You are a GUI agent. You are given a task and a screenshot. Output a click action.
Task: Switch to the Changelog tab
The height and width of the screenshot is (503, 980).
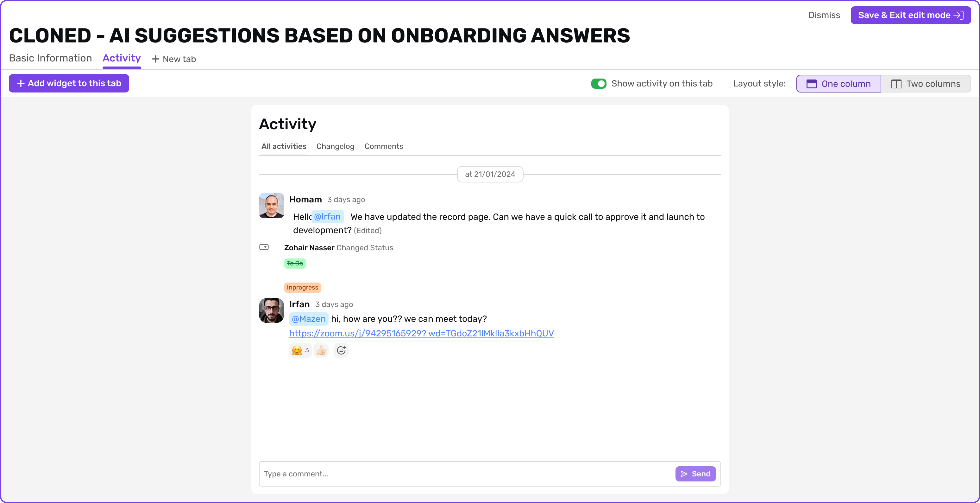(x=335, y=146)
